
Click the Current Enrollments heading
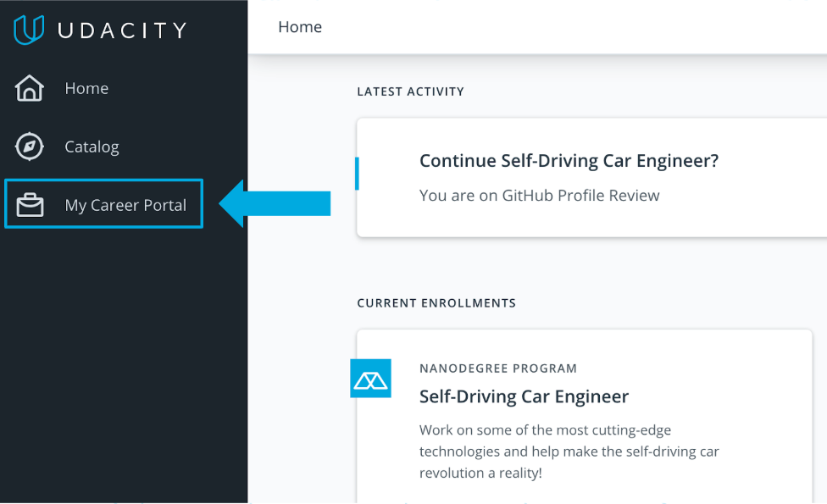click(x=436, y=302)
